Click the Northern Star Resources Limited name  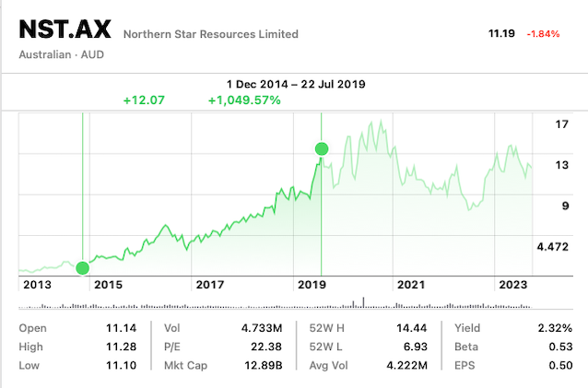pyautogui.click(x=211, y=34)
